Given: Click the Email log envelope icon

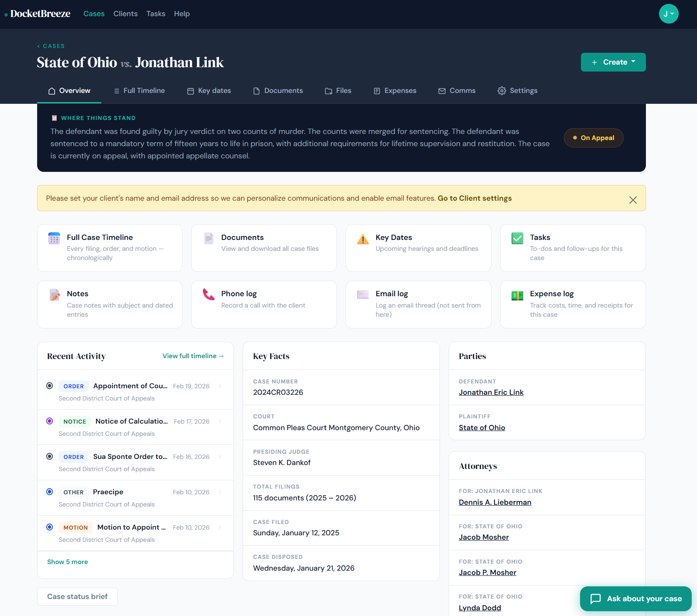Looking at the screenshot, I should coord(363,294).
